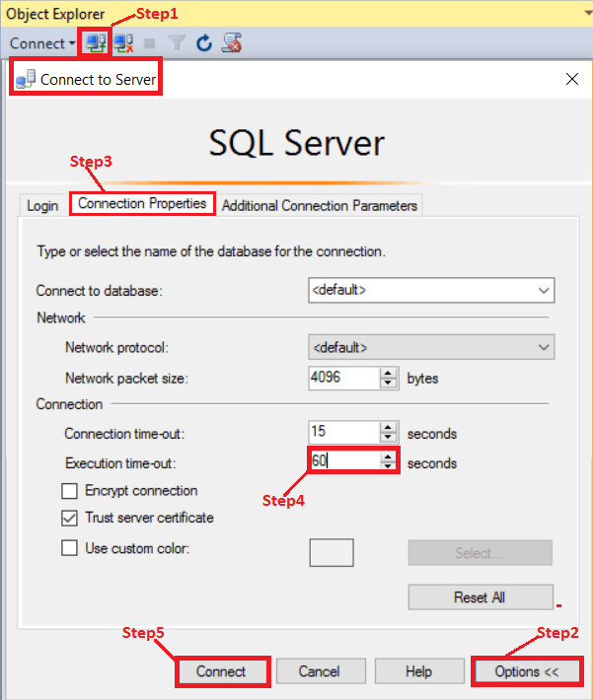Click the Stop icon in the toolbar
593x700 pixels.
[150, 43]
